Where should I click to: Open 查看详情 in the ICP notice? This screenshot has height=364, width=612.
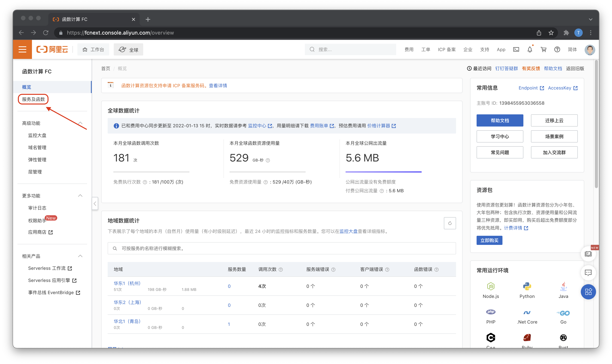[x=218, y=86]
